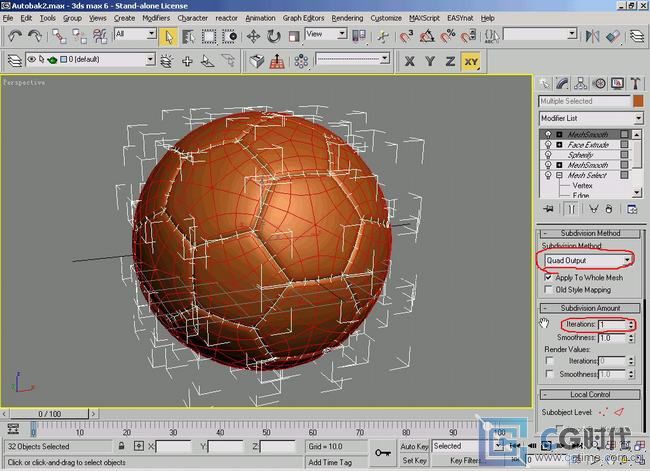Click the Auto Key button
This screenshot has height=471, width=650.
(414, 446)
